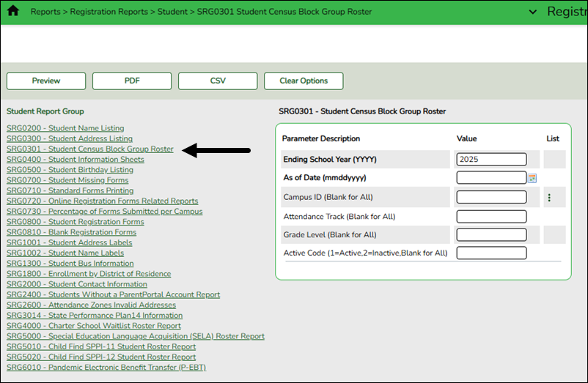
Task: Focus the Attendance Track input field
Action: click(492, 216)
